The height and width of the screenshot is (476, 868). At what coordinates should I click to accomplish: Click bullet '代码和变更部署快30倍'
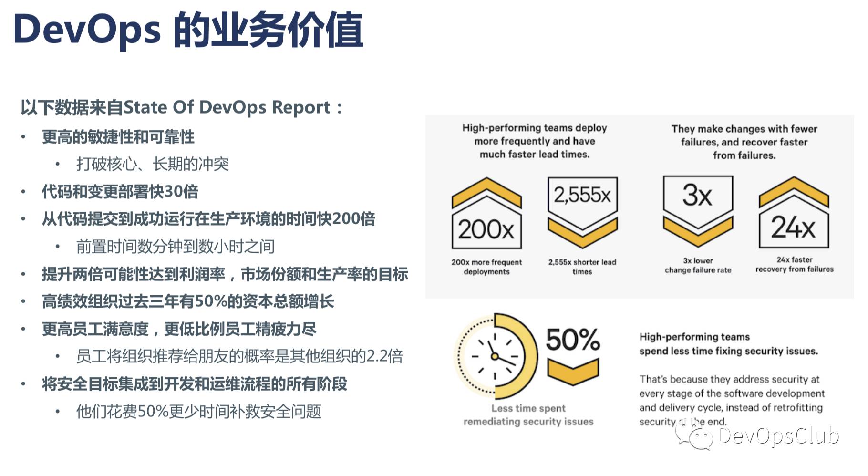[x=120, y=192]
